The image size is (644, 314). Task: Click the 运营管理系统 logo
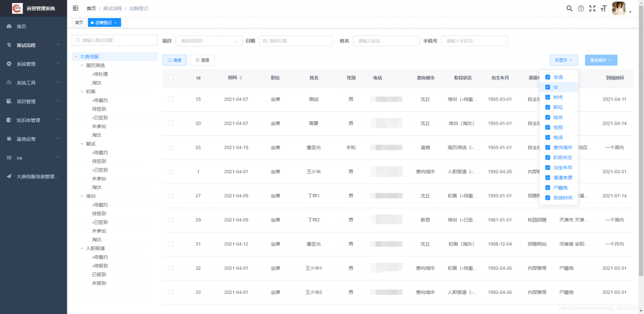[x=18, y=8]
